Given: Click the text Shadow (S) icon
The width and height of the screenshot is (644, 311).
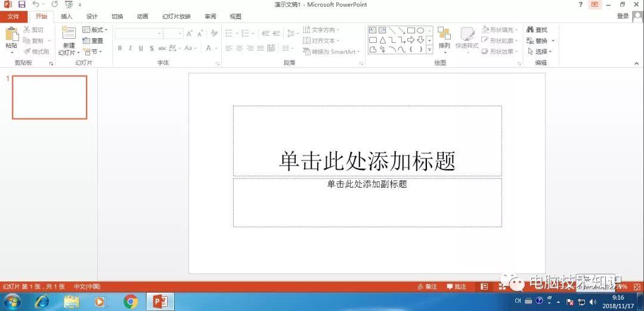Looking at the screenshot, I should 151,48.
